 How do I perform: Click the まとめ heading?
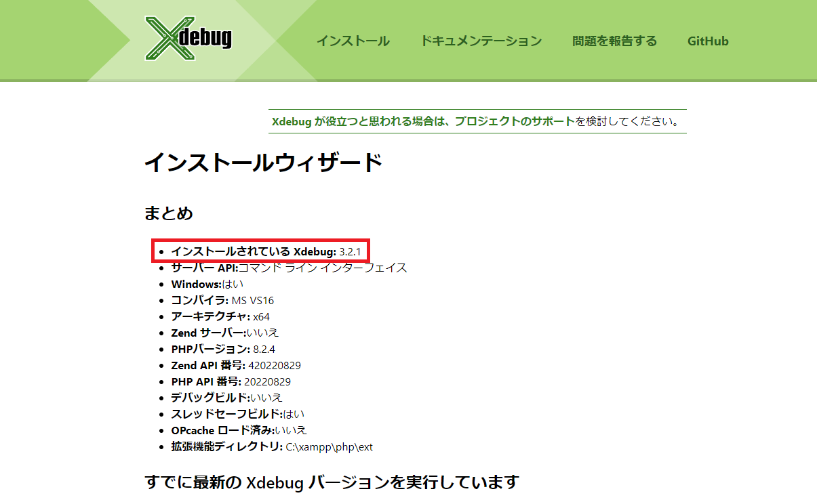[169, 213]
